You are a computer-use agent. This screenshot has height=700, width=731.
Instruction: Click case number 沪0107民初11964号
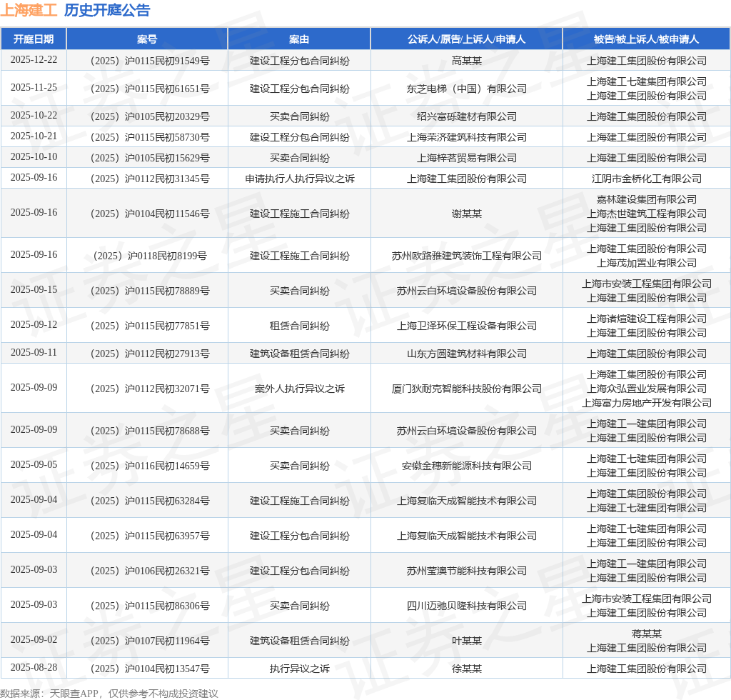[x=150, y=641]
